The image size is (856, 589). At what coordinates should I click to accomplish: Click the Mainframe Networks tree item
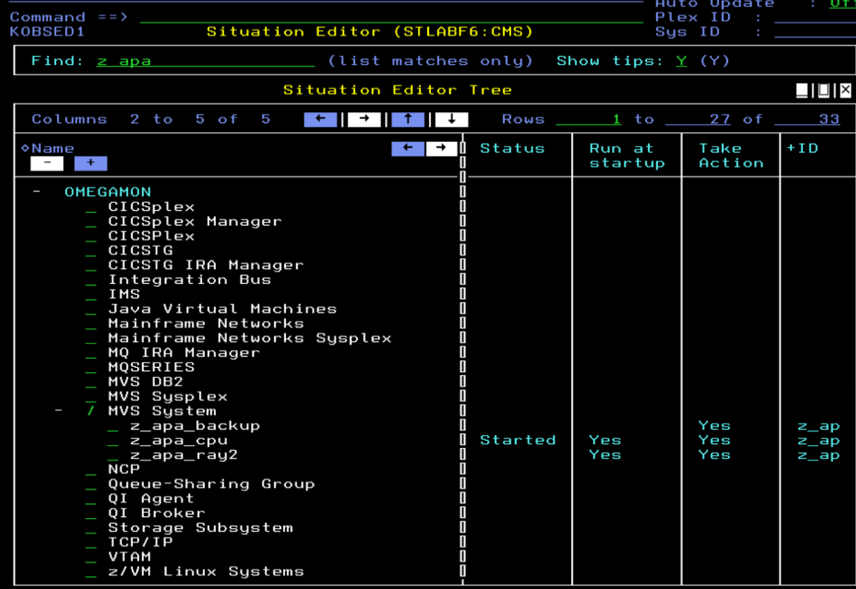[206, 324]
